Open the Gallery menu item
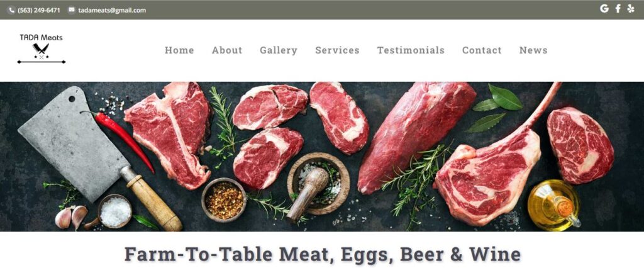Image resolution: width=644 pixels, height=268 pixels. 279,50
